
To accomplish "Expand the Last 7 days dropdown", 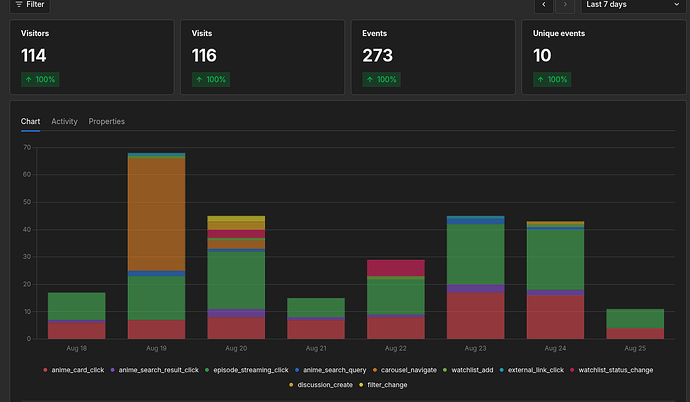I will (633, 5).
